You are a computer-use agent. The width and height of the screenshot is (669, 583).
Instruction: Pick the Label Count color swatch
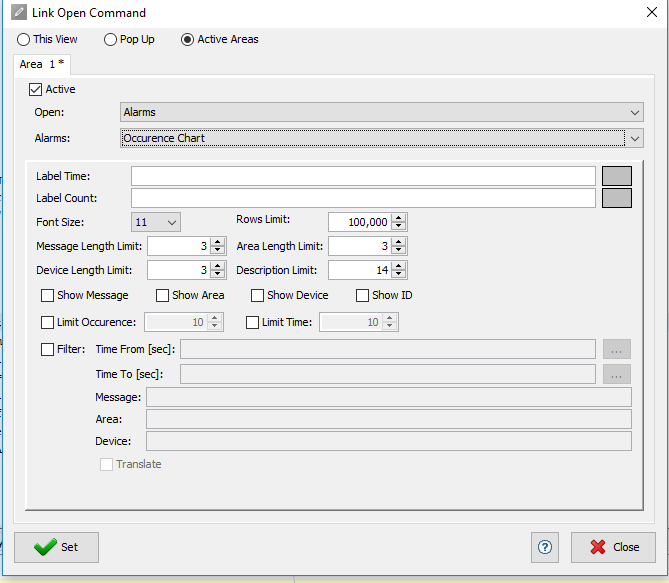(617, 198)
